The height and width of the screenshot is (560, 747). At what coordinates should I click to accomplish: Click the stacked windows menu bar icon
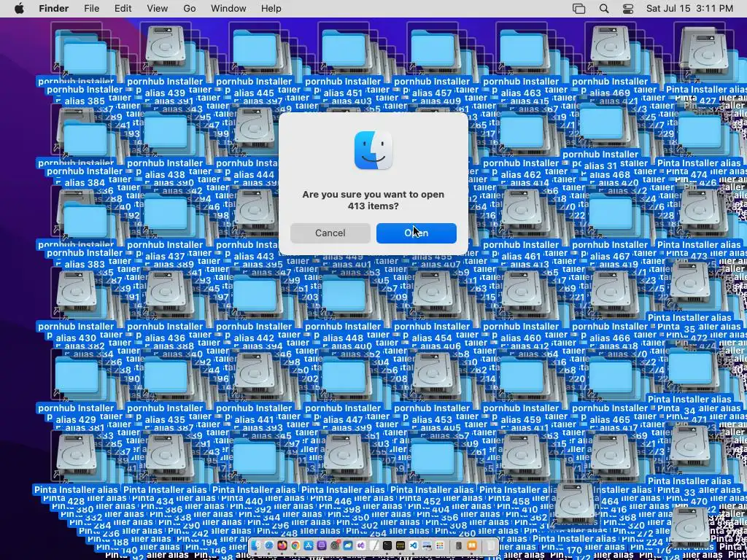pyautogui.click(x=578, y=9)
